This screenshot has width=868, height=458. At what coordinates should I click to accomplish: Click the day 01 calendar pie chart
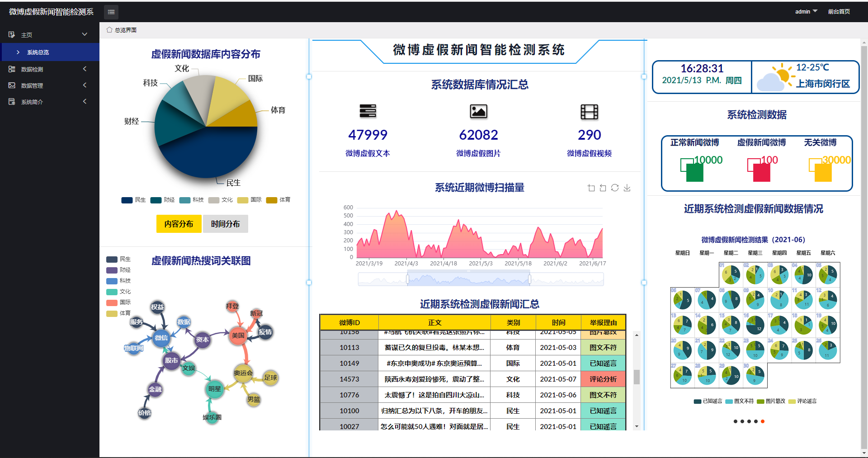tap(731, 274)
